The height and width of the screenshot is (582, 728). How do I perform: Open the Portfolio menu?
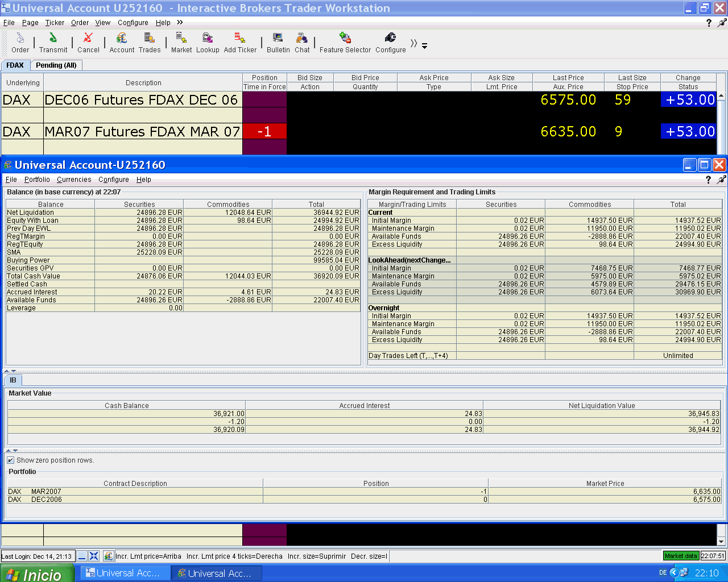[37, 180]
